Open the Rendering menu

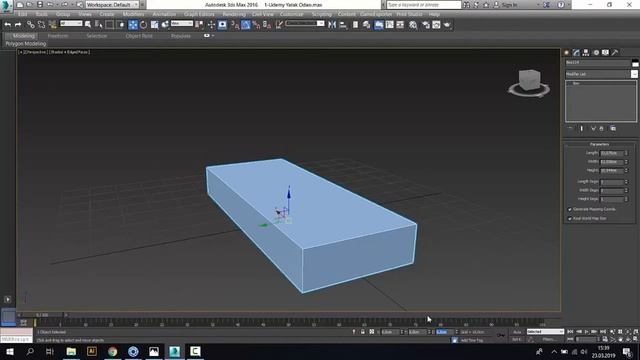tap(234, 14)
